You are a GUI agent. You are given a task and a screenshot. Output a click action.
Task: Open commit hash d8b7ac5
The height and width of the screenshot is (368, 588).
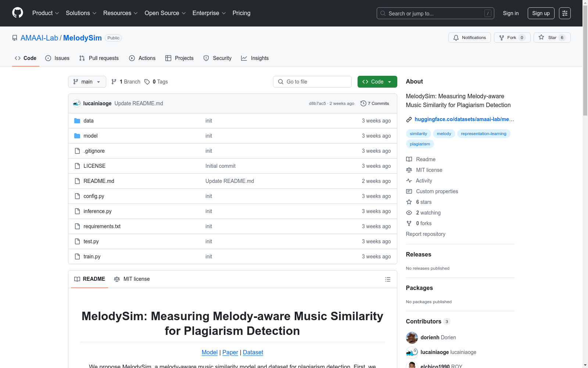click(317, 103)
